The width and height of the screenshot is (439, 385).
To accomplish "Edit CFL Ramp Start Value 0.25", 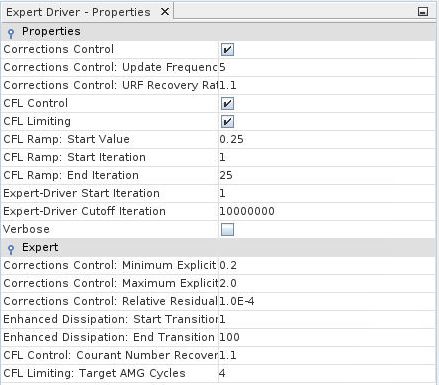I will tap(327, 140).
